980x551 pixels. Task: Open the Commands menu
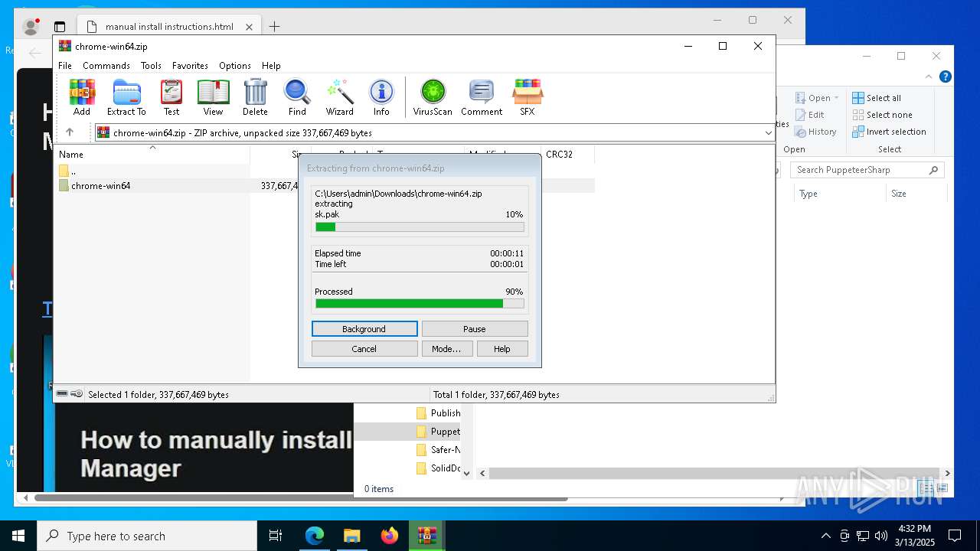(x=106, y=66)
